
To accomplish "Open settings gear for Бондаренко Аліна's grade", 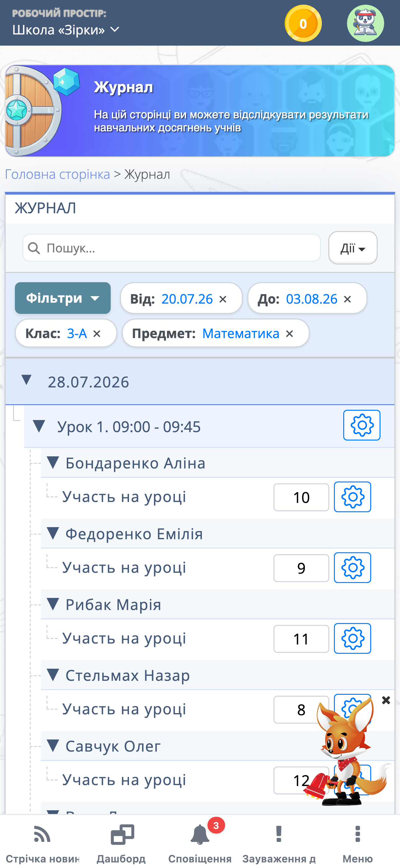I will tap(352, 497).
